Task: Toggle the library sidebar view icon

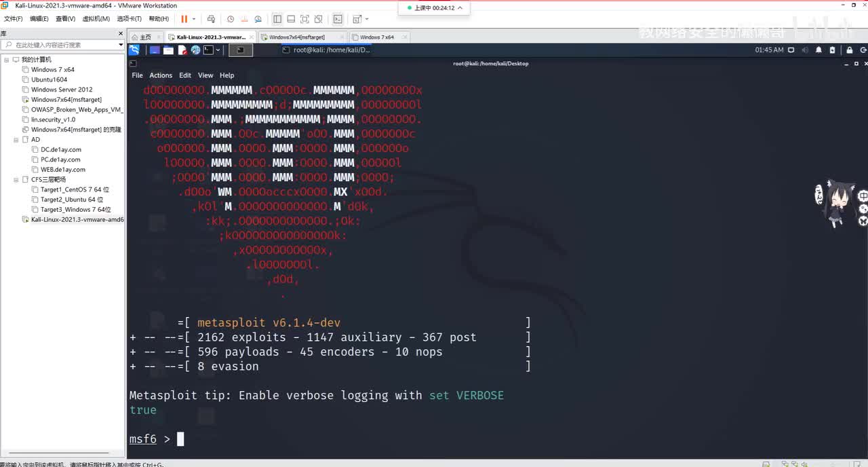Action: click(x=277, y=19)
